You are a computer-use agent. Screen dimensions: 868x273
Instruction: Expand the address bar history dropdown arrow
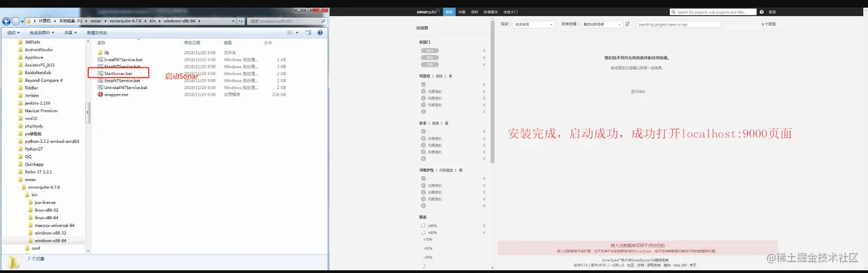click(x=234, y=21)
